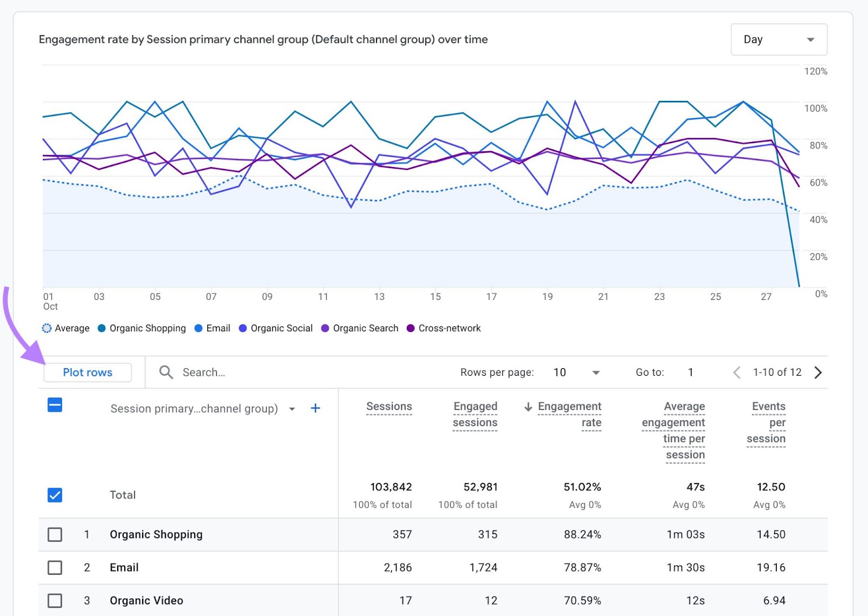Sort by the Sessions column header
This screenshot has width=868, height=616.
[x=388, y=406]
